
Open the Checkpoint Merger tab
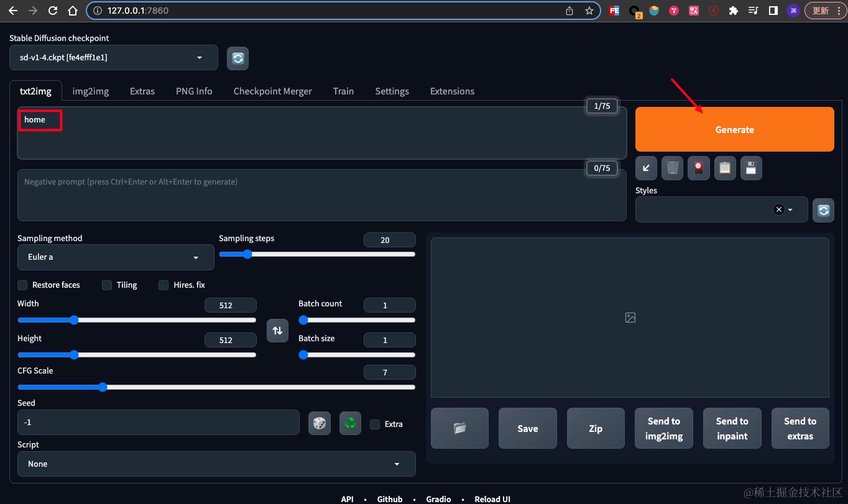click(273, 91)
